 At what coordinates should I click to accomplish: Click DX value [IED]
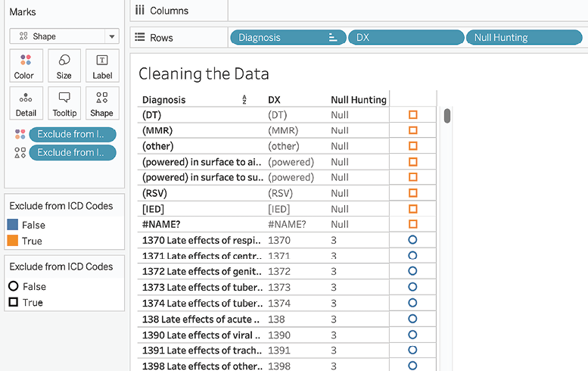pos(279,209)
